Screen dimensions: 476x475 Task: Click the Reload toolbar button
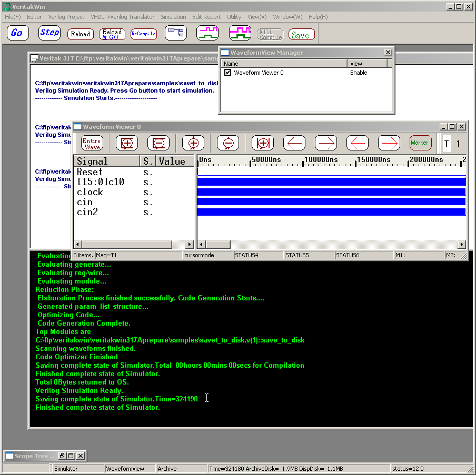click(81, 34)
